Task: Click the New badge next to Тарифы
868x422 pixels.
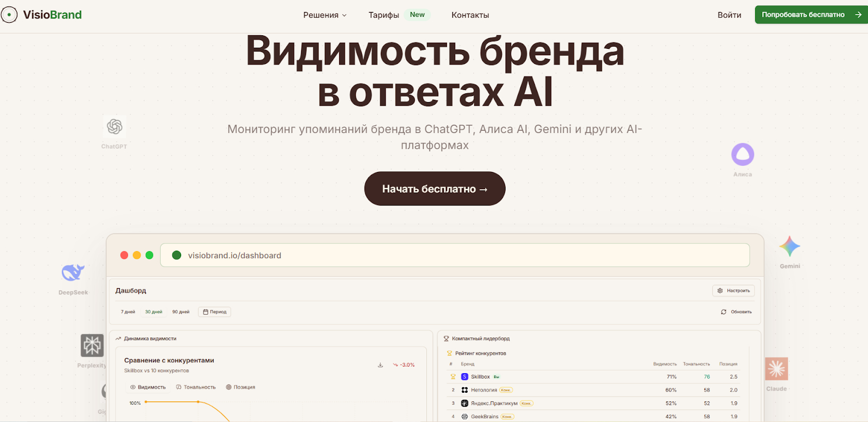Action: 417,15
